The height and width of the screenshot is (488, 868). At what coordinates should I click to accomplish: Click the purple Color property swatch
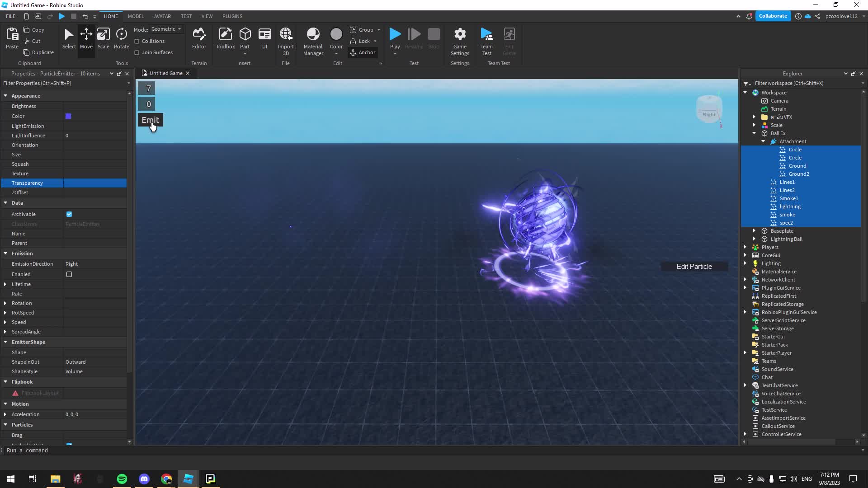[x=68, y=116]
